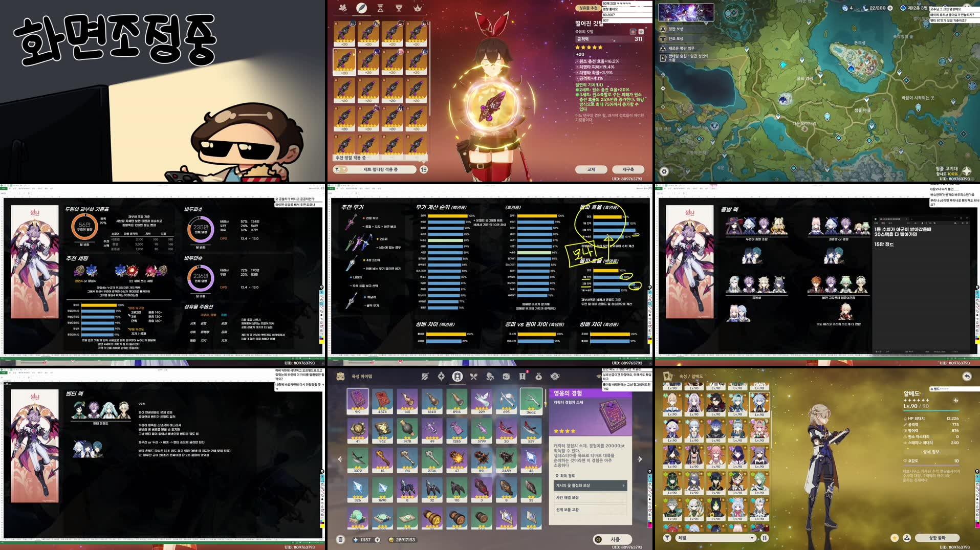Open the 레벨 sort dropdown on character screen
Screen dimensions: 980x550
pyautogui.click(x=715, y=537)
